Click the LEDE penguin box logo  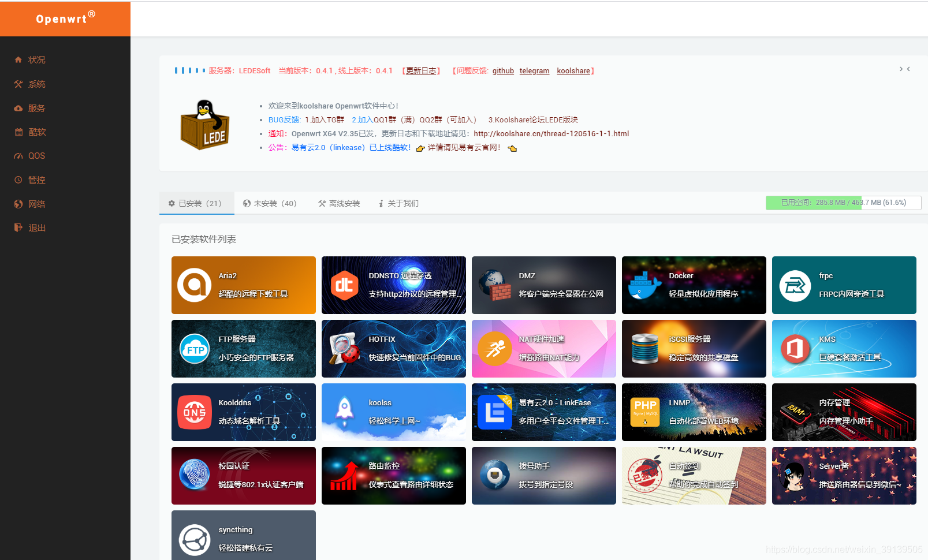coord(205,125)
